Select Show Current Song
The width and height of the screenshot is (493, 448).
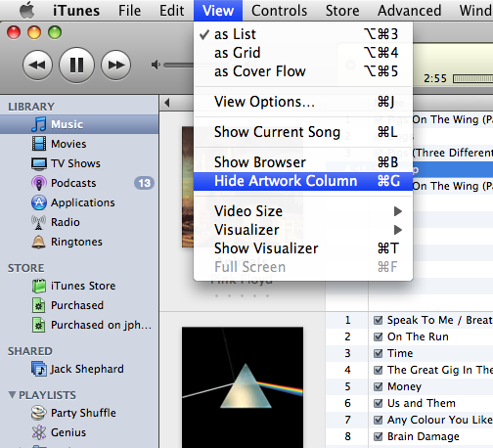(x=303, y=132)
